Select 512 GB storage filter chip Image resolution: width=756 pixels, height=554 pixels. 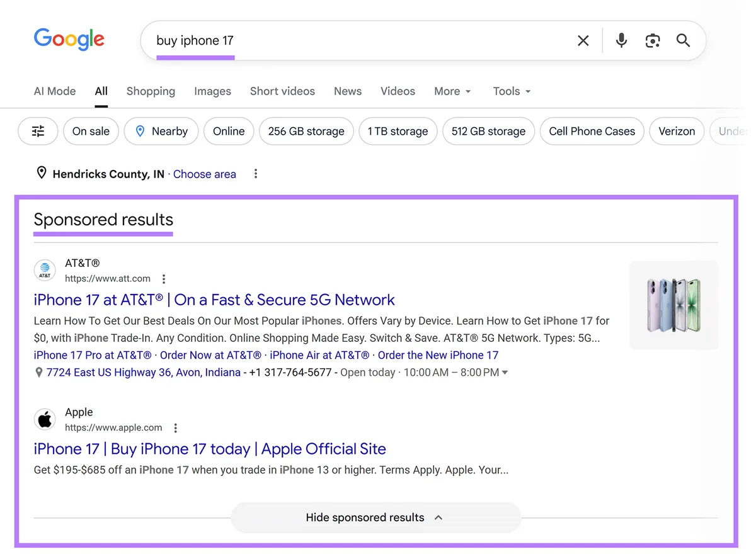[x=488, y=132]
